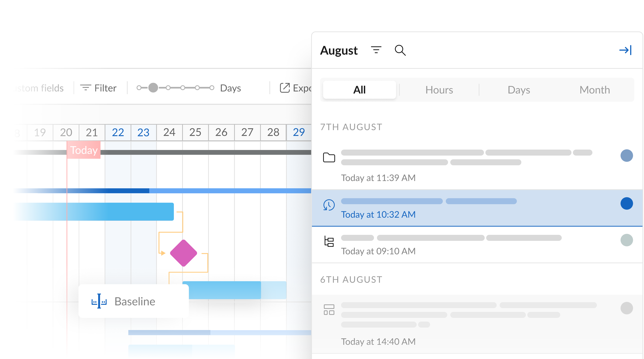The height and width of the screenshot is (359, 644).
Task: Click the pink milestone diamond
Action: point(183,253)
